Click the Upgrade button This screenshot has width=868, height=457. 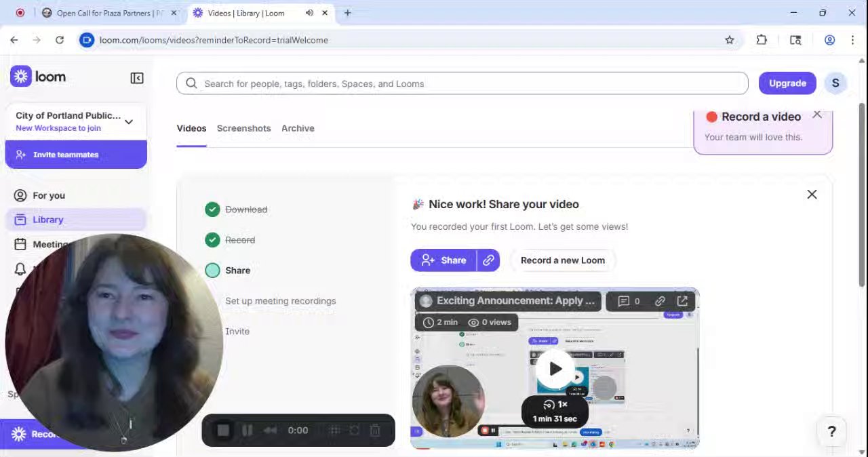(x=787, y=83)
